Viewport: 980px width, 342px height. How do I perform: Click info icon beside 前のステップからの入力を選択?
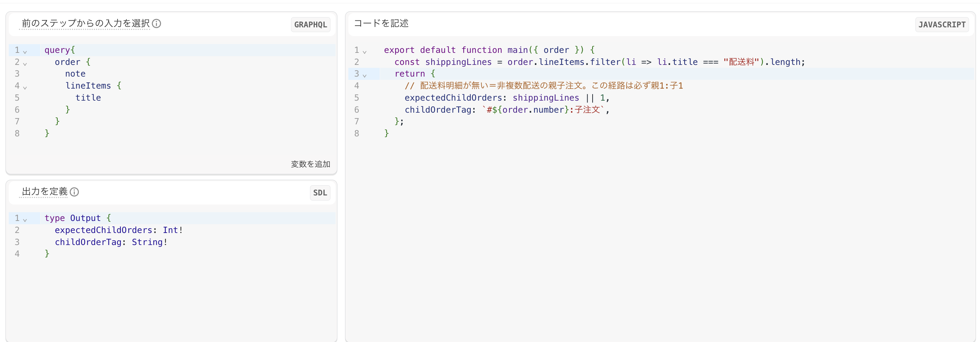156,24
